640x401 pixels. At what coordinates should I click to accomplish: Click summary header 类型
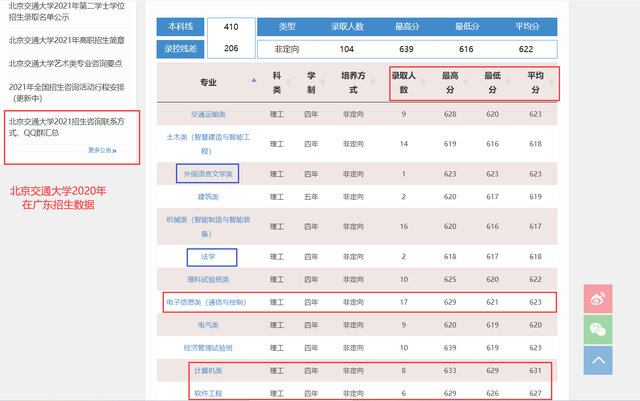pyautogui.click(x=287, y=27)
